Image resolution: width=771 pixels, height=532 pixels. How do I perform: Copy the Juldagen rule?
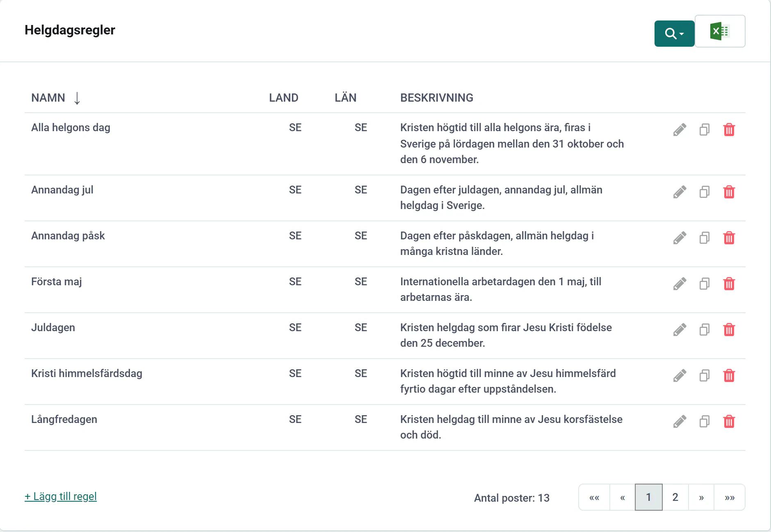[x=705, y=330]
